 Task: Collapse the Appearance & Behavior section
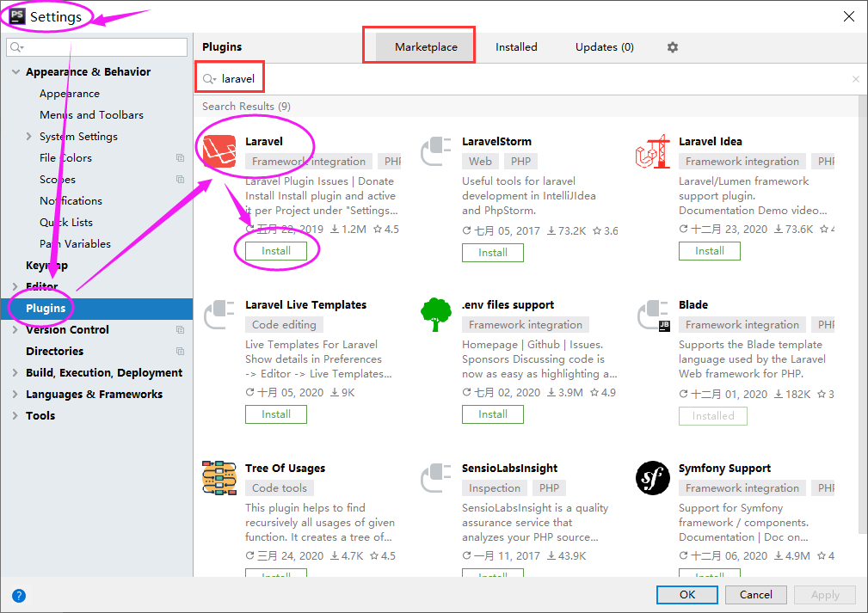(15, 72)
